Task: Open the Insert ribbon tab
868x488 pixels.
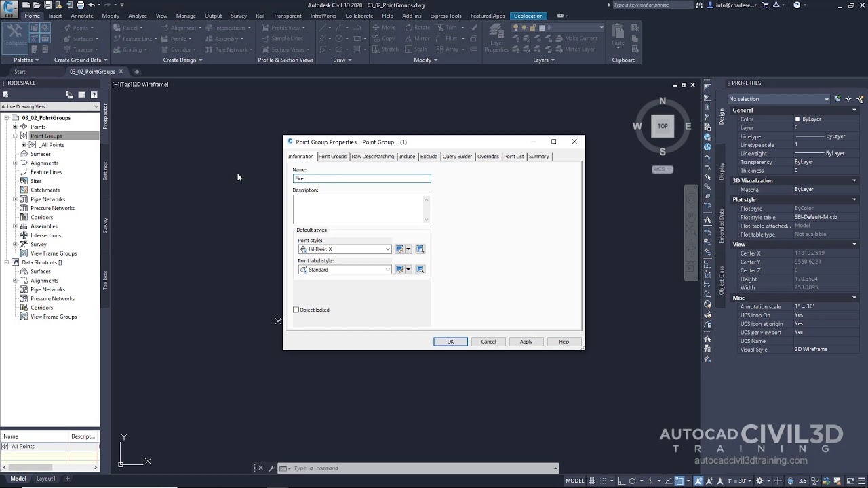Action: pyautogui.click(x=55, y=16)
